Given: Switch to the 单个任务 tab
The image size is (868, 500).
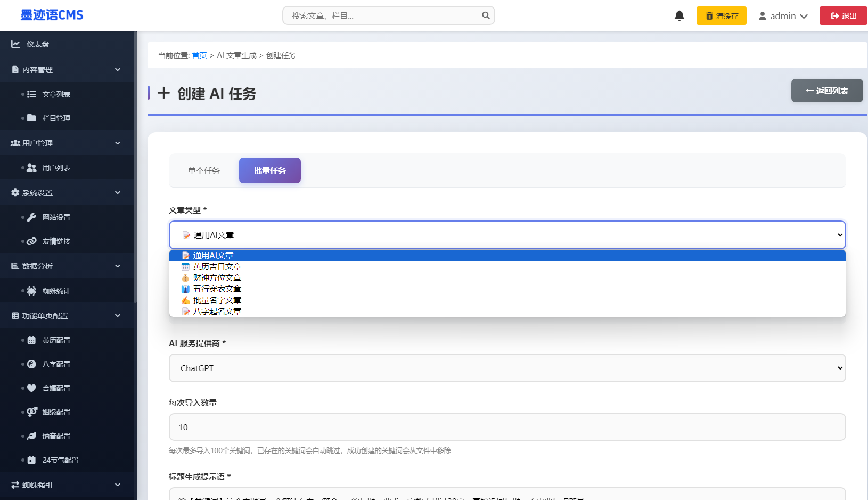Looking at the screenshot, I should [x=203, y=171].
